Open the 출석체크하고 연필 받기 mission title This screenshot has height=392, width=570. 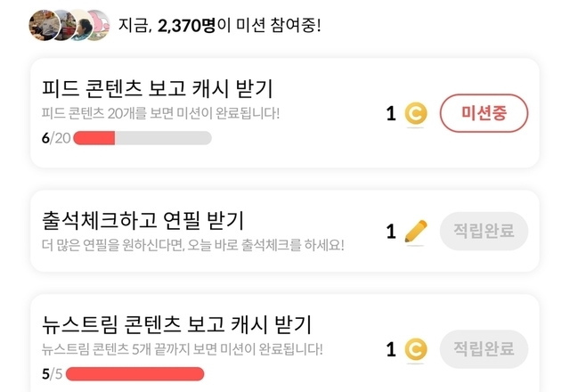pyautogui.click(x=142, y=219)
